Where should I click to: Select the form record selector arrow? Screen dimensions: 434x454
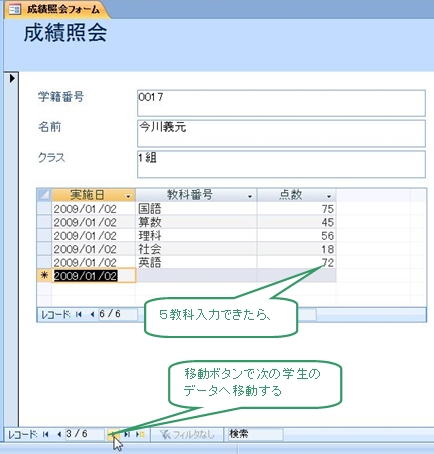click(x=12, y=79)
